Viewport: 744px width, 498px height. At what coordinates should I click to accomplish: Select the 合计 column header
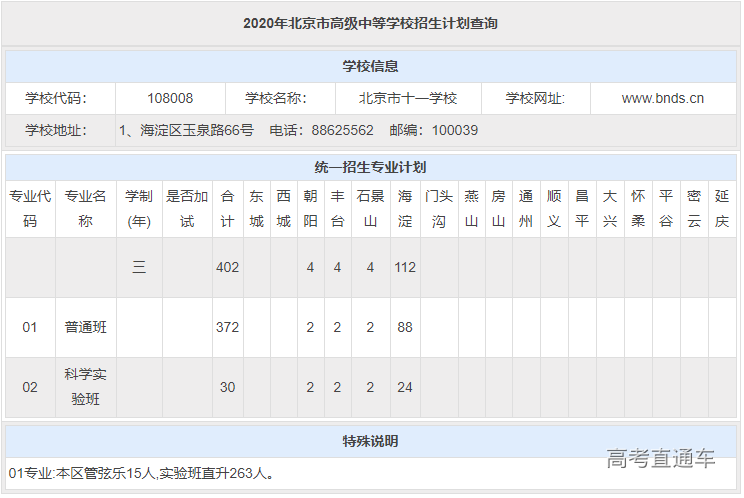tap(229, 208)
